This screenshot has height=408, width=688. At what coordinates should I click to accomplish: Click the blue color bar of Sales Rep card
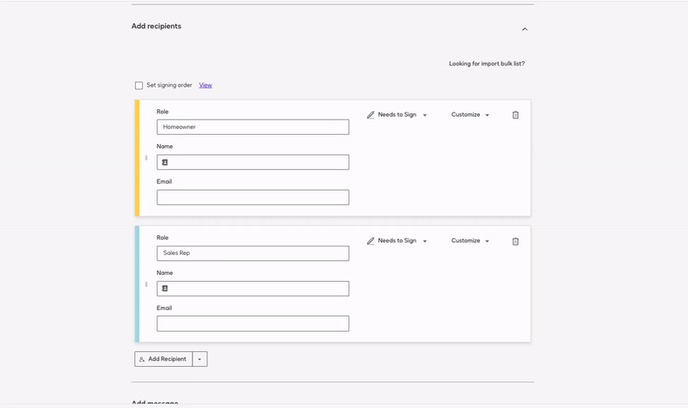[x=137, y=284]
